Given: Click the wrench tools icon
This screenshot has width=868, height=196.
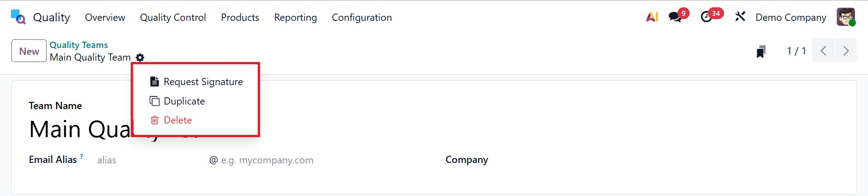Looking at the screenshot, I should click(740, 17).
